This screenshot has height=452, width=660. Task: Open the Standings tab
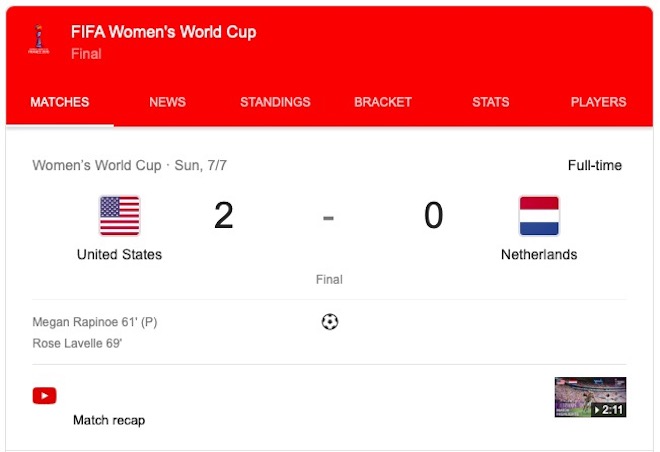[275, 102]
